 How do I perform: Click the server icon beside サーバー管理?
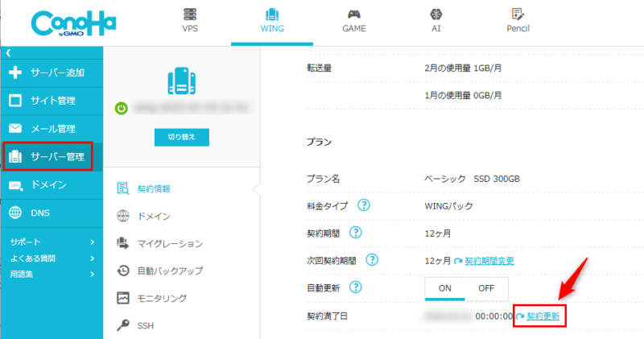pyautogui.click(x=15, y=156)
